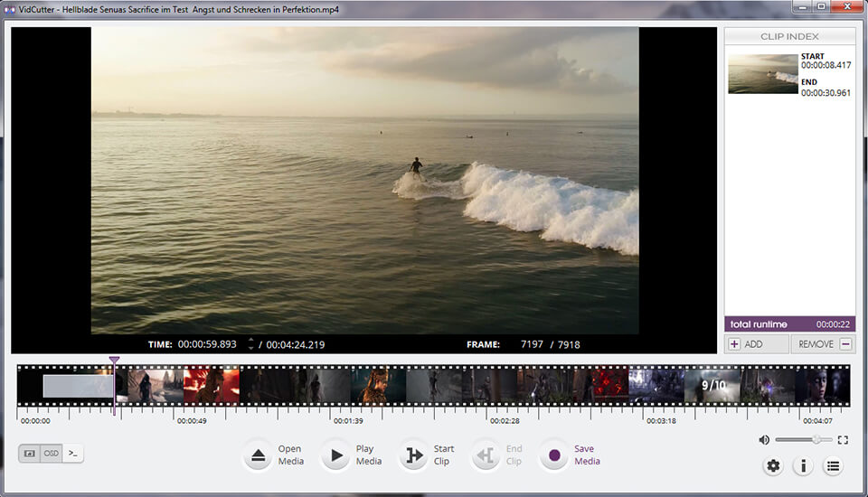Viewport: 868px width, 497px height.
Task: Open the info icon button
Action: [x=802, y=466]
